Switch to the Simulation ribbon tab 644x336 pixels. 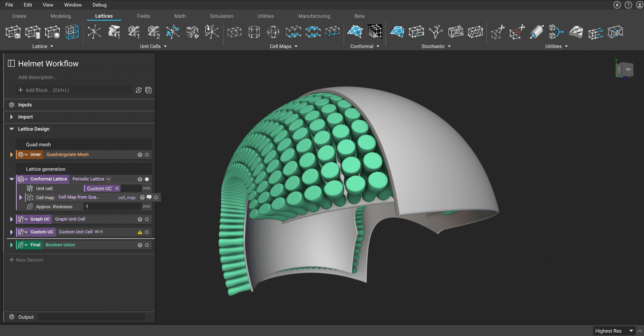coord(221,16)
